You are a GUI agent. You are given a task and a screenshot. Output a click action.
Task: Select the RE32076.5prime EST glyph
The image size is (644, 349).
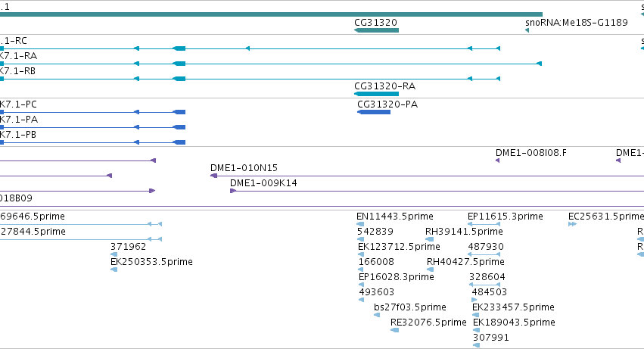click(395, 330)
